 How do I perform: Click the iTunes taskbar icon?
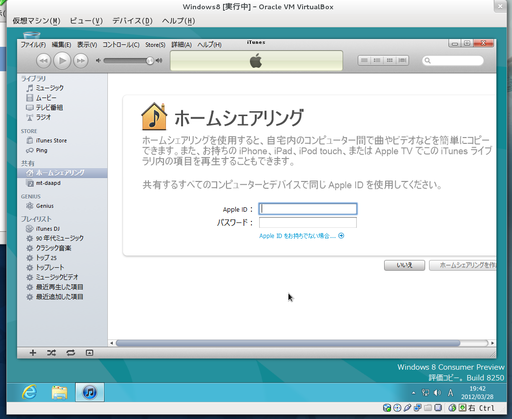(90, 392)
